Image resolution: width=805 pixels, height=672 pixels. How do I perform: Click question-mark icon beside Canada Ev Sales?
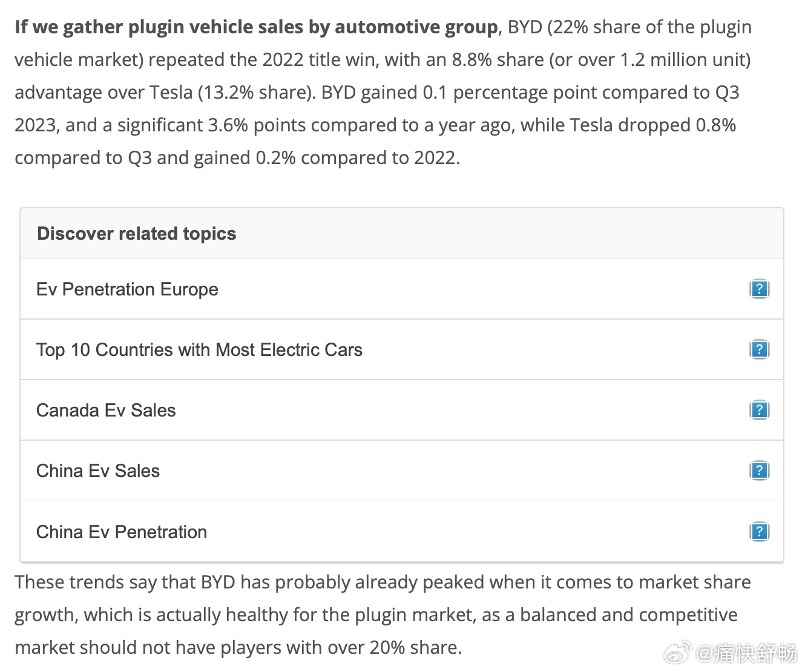tap(759, 410)
